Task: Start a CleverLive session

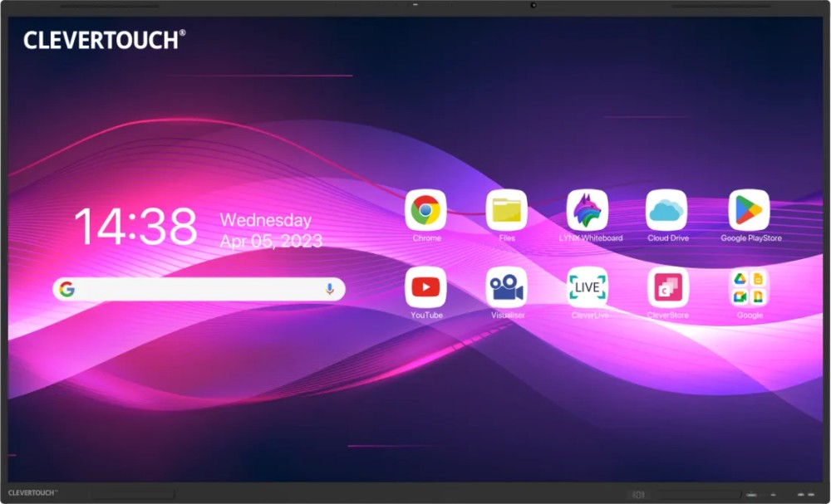Action: click(x=588, y=287)
